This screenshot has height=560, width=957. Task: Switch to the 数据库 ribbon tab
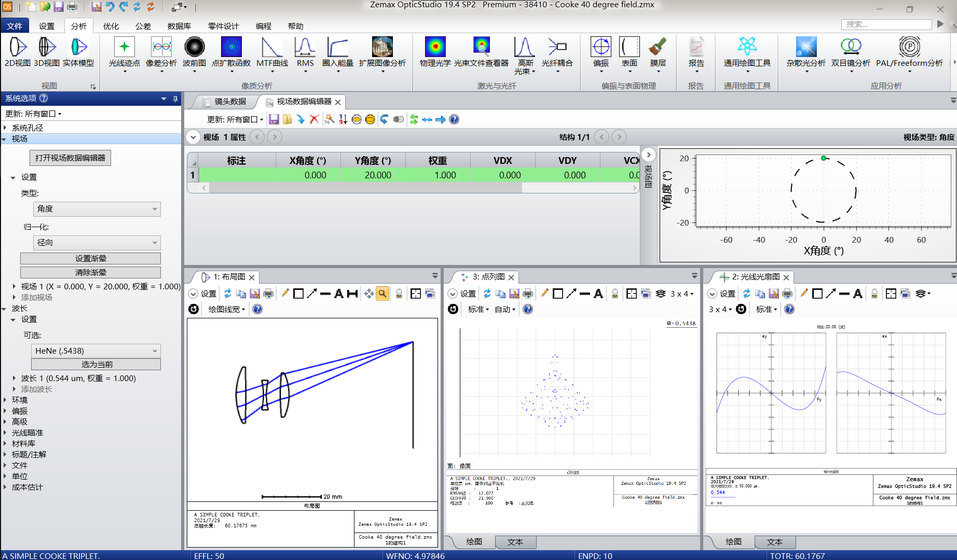point(179,26)
